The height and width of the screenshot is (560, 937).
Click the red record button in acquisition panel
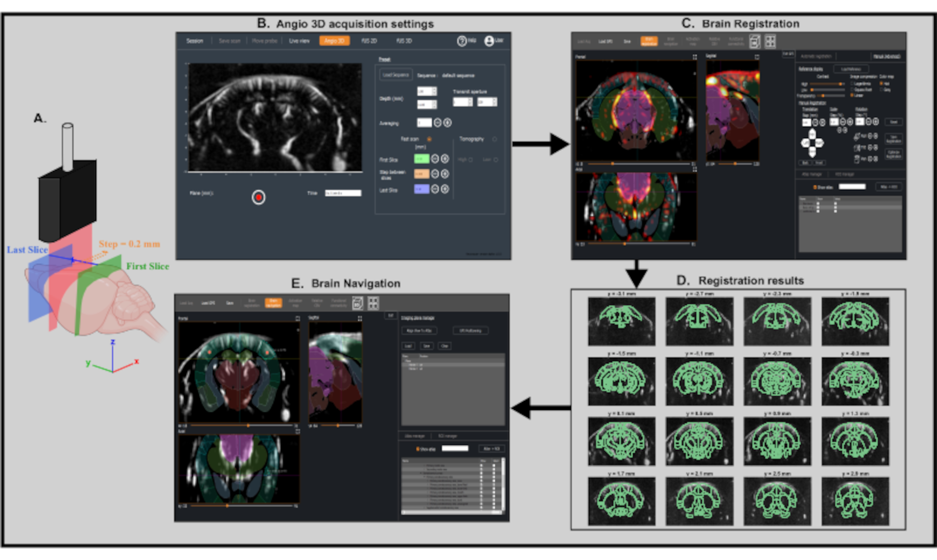(x=259, y=197)
